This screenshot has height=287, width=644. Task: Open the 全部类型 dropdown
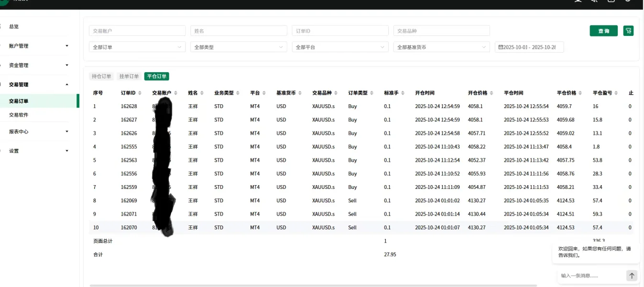[x=239, y=47]
